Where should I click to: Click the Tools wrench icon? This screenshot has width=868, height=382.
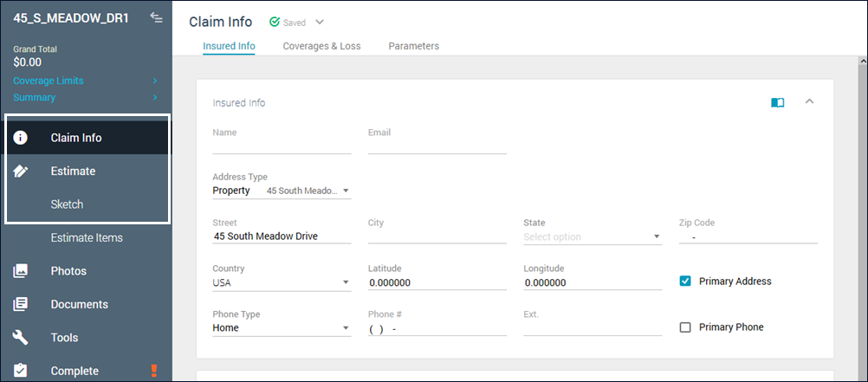coord(21,337)
